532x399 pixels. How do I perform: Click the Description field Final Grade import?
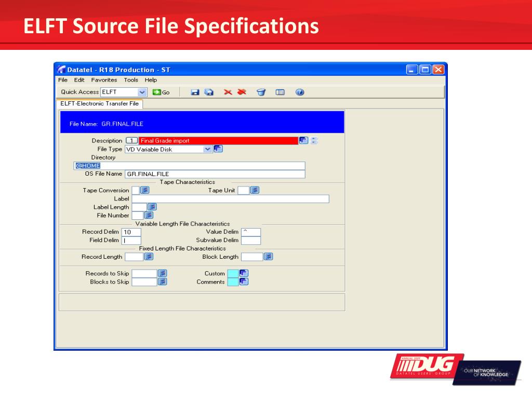click(219, 140)
